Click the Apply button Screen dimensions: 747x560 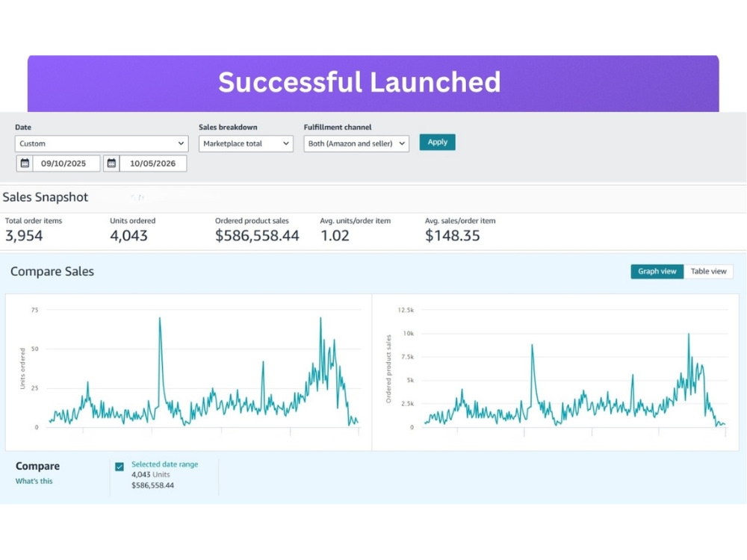(437, 142)
